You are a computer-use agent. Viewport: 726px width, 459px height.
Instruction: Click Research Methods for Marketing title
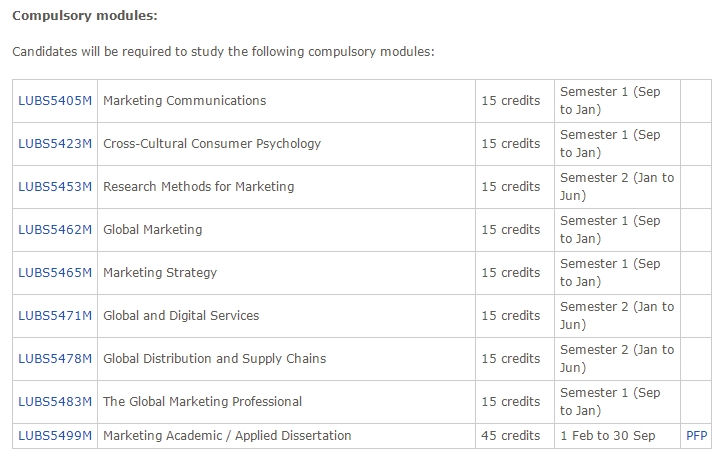[x=198, y=187]
